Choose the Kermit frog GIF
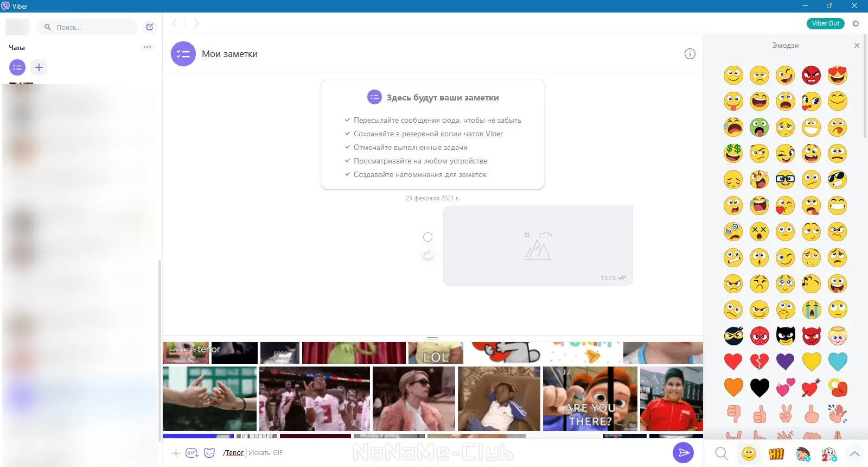Image resolution: width=868 pixels, height=467 pixels. (x=354, y=353)
